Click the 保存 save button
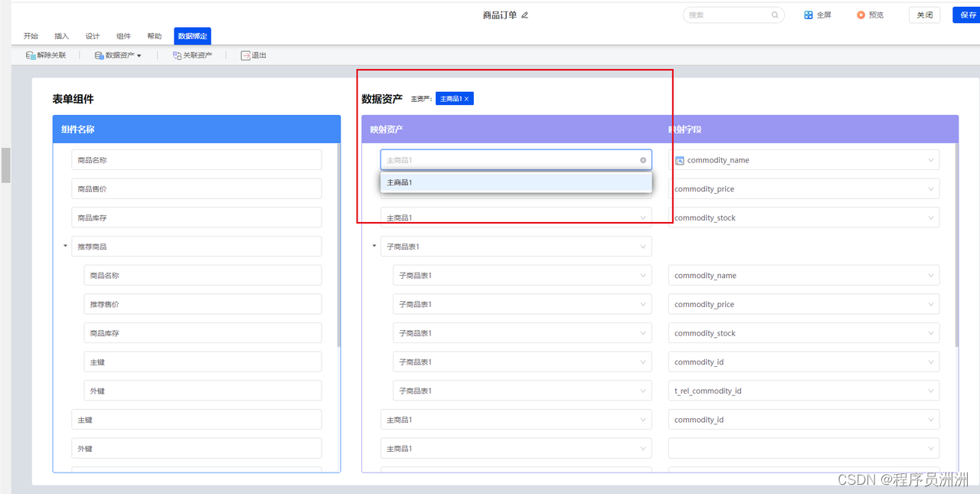The image size is (980, 494). [967, 15]
